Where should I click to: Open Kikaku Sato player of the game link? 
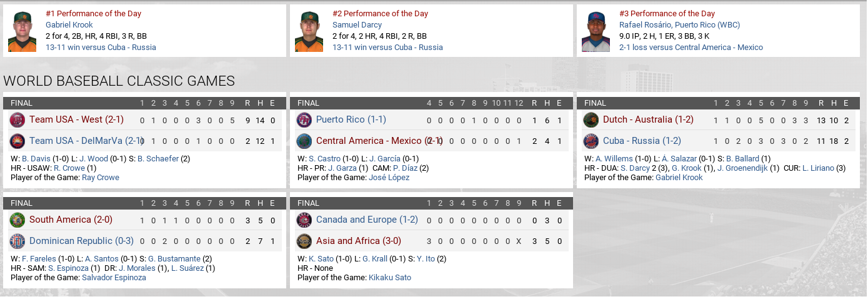click(x=390, y=278)
